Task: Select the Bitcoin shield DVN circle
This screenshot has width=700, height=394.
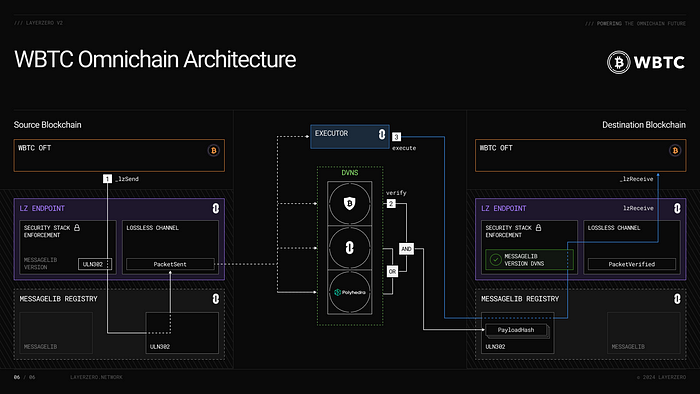Action: [350, 203]
